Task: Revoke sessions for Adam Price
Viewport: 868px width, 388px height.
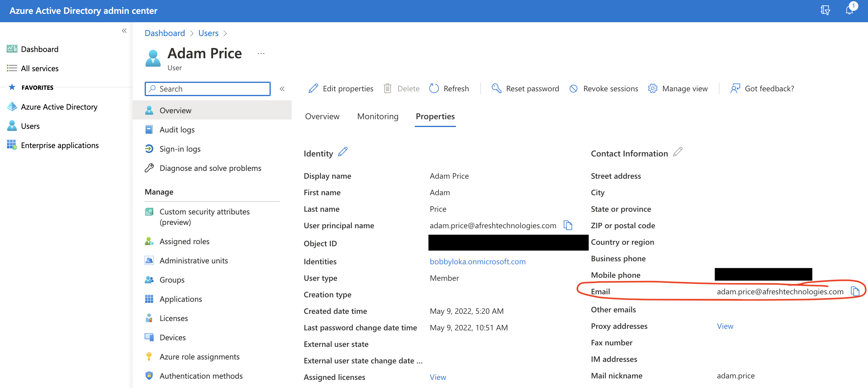Action: tap(603, 88)
